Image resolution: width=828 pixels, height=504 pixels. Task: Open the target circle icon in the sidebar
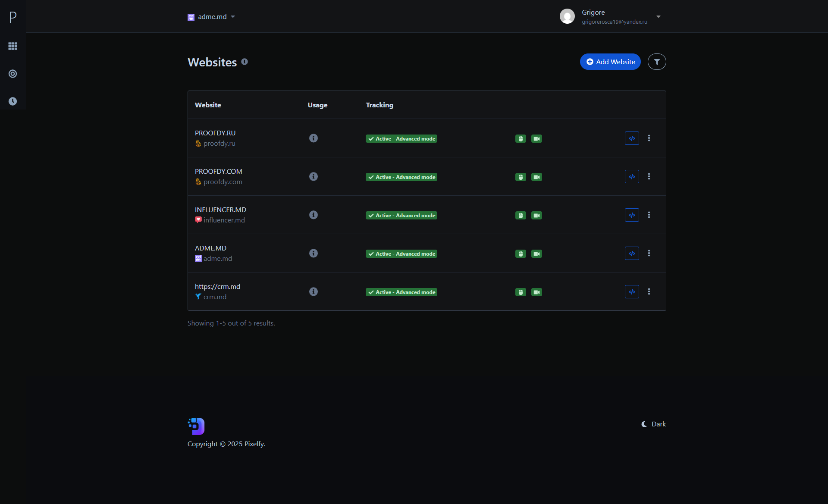pyautogui.click(x=13, y=74)
